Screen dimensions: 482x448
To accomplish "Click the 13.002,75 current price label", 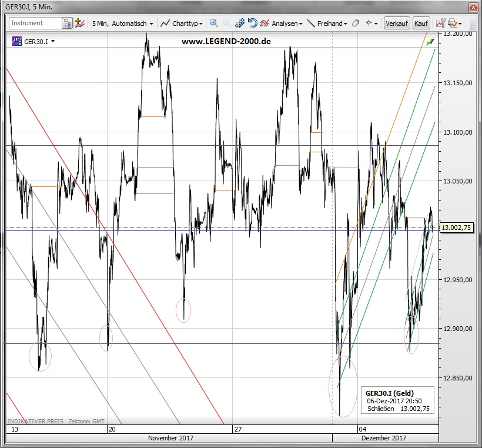I will (457, 228).
